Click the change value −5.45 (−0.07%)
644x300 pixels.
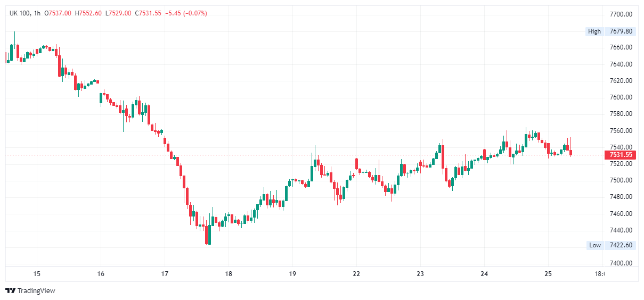click(x=186, y=13)
